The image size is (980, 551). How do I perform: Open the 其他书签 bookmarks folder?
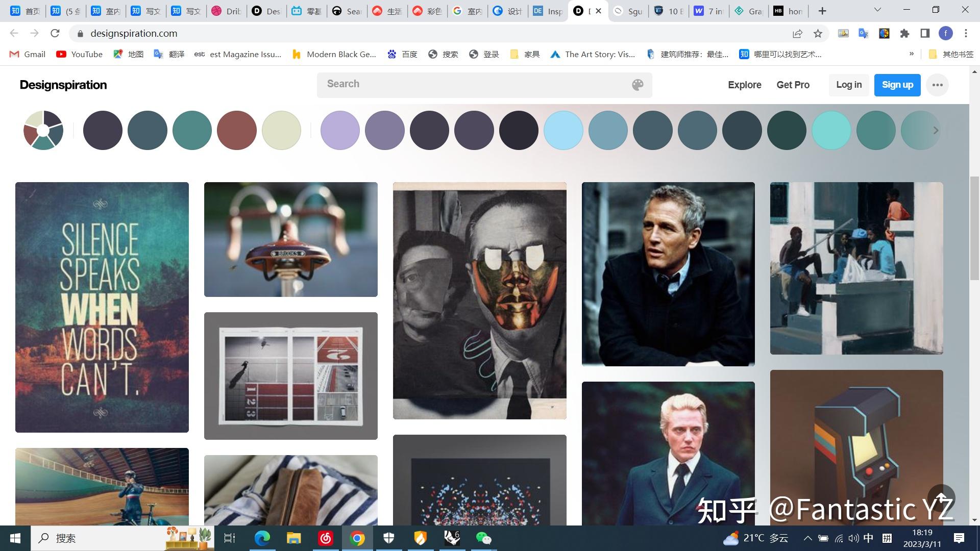(x=951, y=54)
